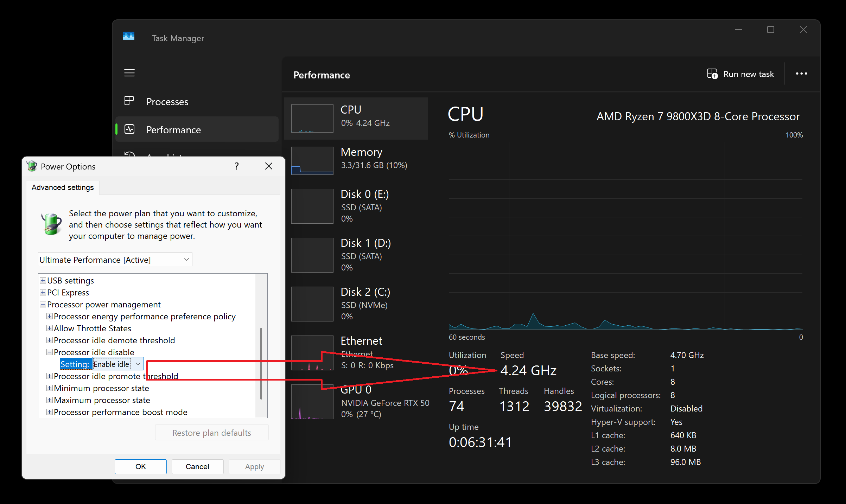
Task: Select the USB settings tree label
Action: [x=70, y=280]
